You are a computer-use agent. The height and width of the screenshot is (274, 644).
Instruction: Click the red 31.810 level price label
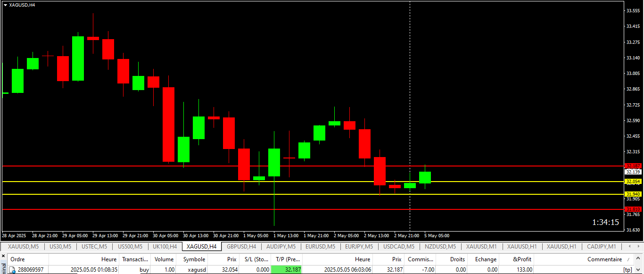[633, 209]
